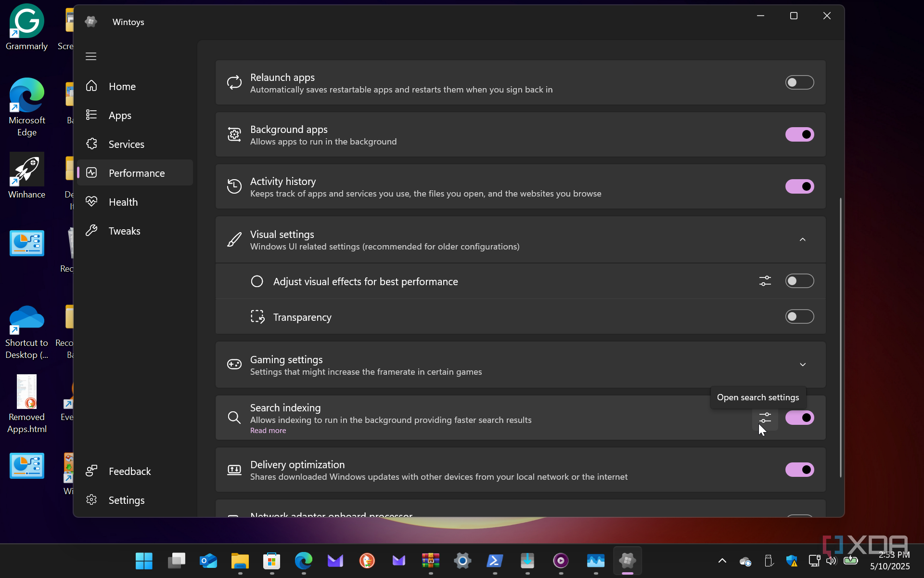Select the Grammarly desktop icon
Screen dimensions: 924x578
click(27, 27)
